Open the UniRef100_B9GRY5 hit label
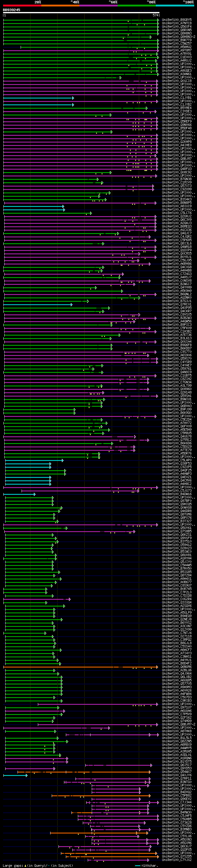 point(177,20)
